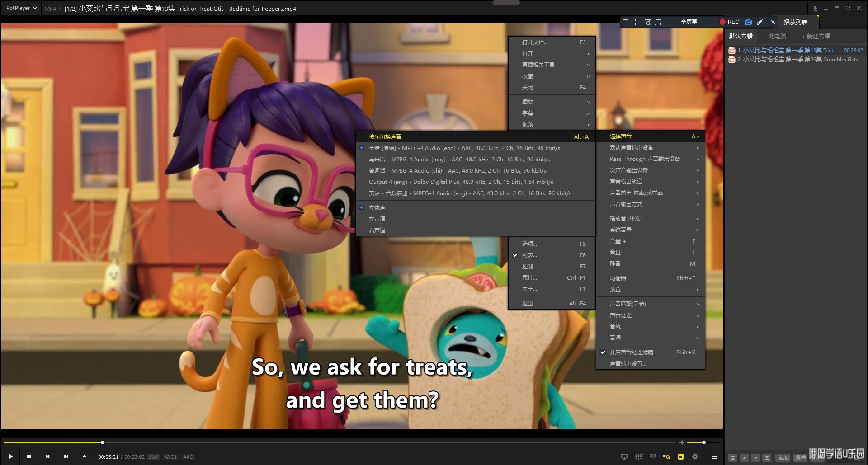The image size is (868, 465).
Task: Click 声音输出设置... menu entry
Action: [651, 363]
